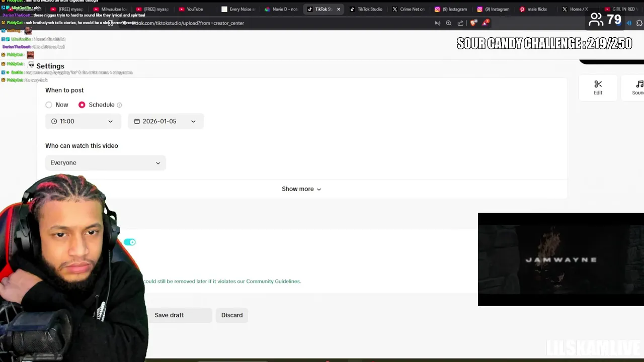Click the icon left of zoom magnifier
Screen dimensions: 644x362
[437, 23]
